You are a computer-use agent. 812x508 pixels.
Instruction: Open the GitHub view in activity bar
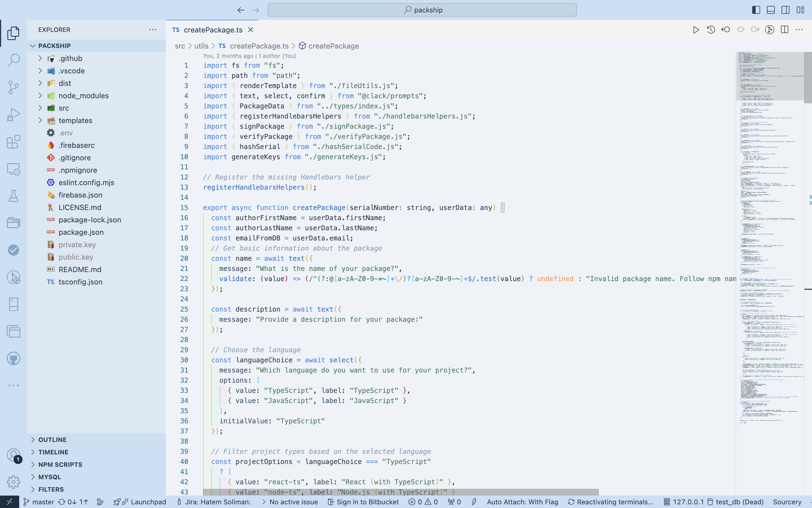tap(14, 358)
